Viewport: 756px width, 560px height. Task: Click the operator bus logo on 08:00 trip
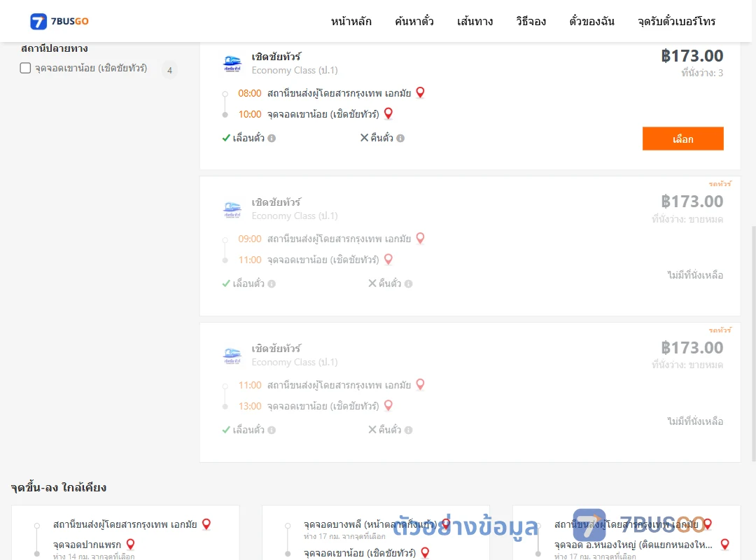coord(232,64)
